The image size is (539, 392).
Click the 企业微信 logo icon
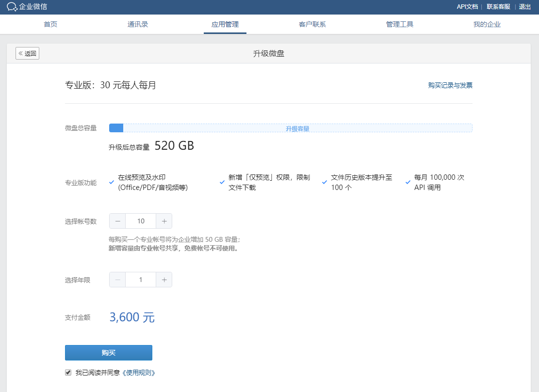[x=12, y=7]
